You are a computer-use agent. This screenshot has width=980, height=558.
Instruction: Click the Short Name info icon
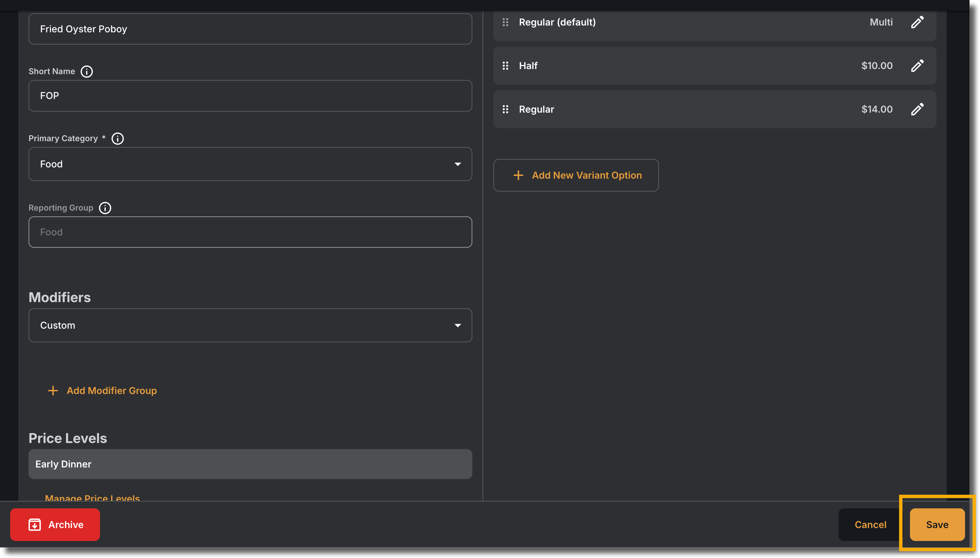(x=87, y=72)
